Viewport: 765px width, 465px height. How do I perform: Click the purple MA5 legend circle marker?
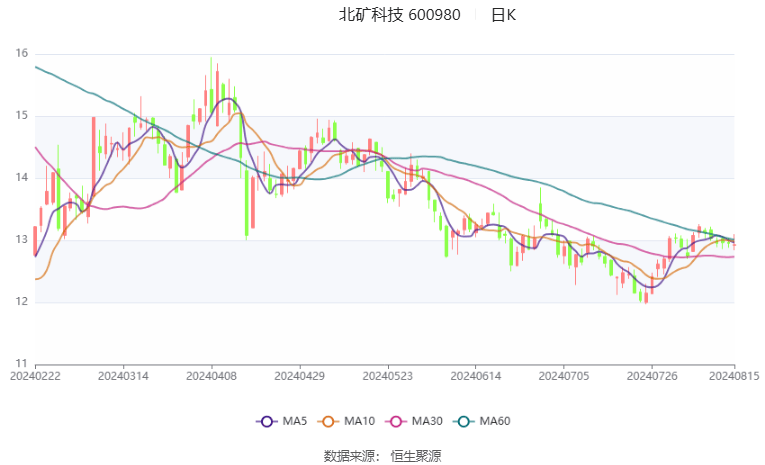pyautogui.click(x=267, y=421)
